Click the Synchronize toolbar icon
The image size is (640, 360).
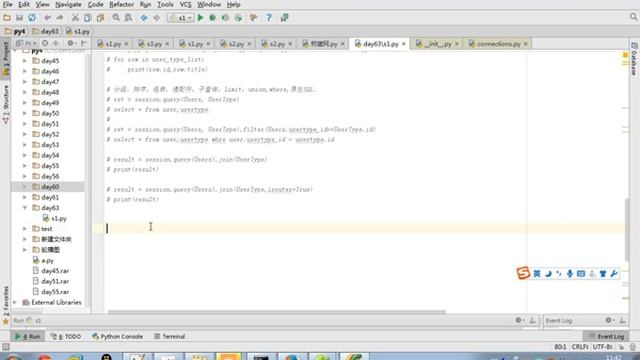(32, 18)
